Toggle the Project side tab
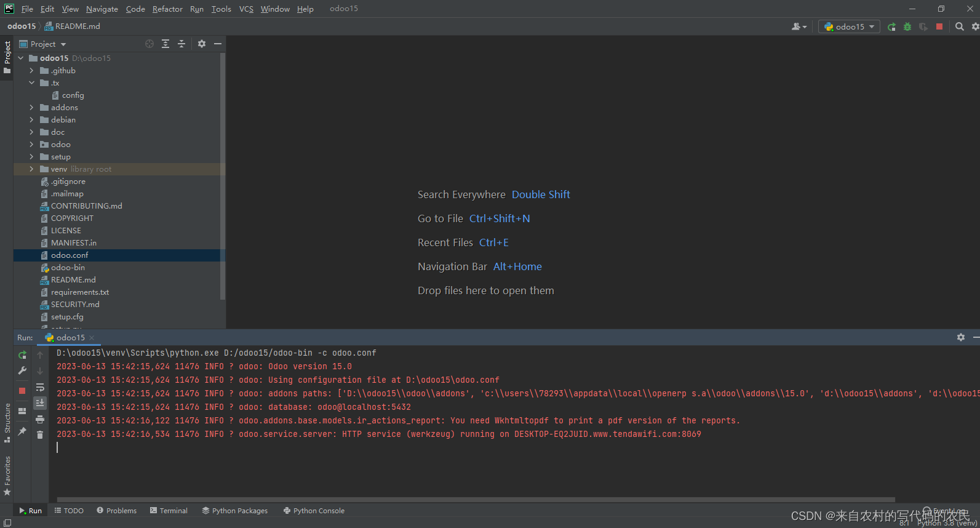The image size is (980, 528). 7,57
